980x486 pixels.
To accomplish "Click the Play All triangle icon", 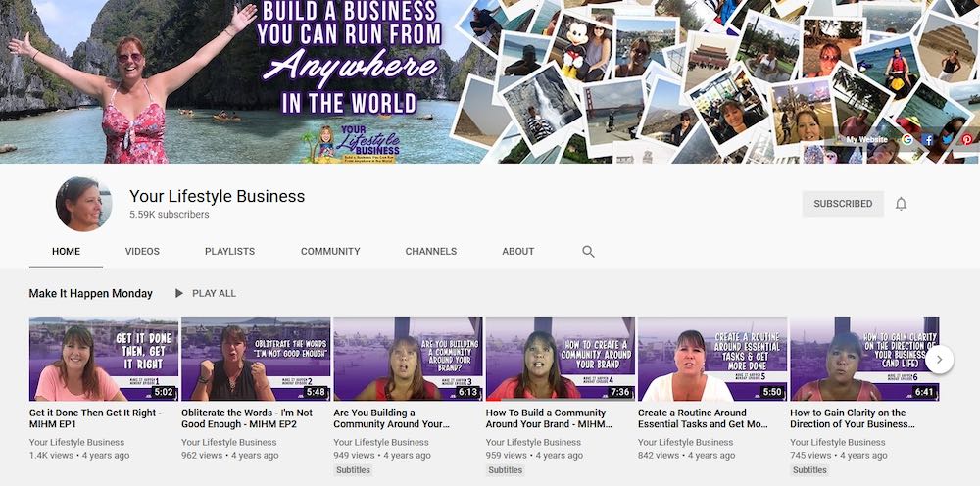I will [178, 293].
